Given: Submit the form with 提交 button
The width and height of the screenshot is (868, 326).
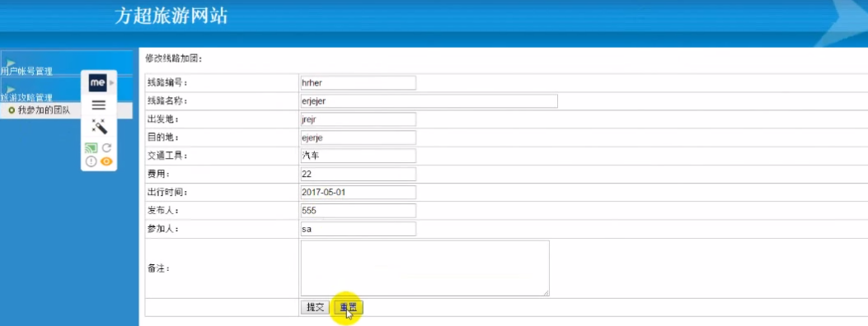Looking at the screenshot, I should pos(315,308).
